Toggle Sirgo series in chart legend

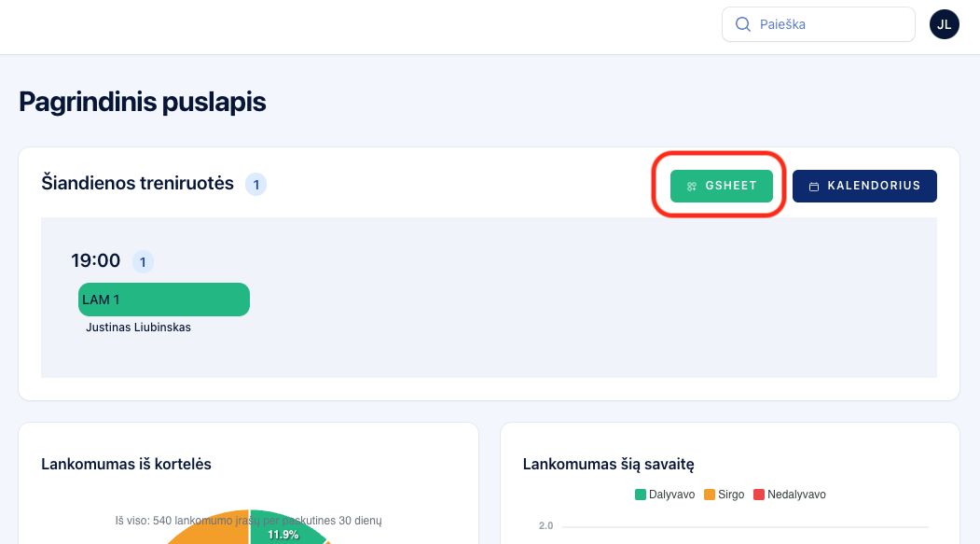click(x=724, y=495)
